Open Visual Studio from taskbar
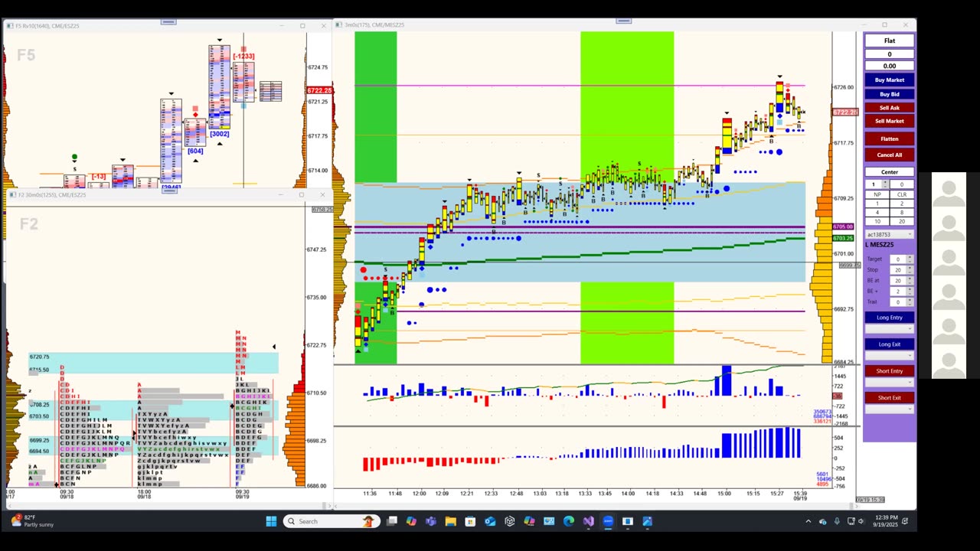The image size is (980, 551). pyautogui.click(x=588, y=521)
